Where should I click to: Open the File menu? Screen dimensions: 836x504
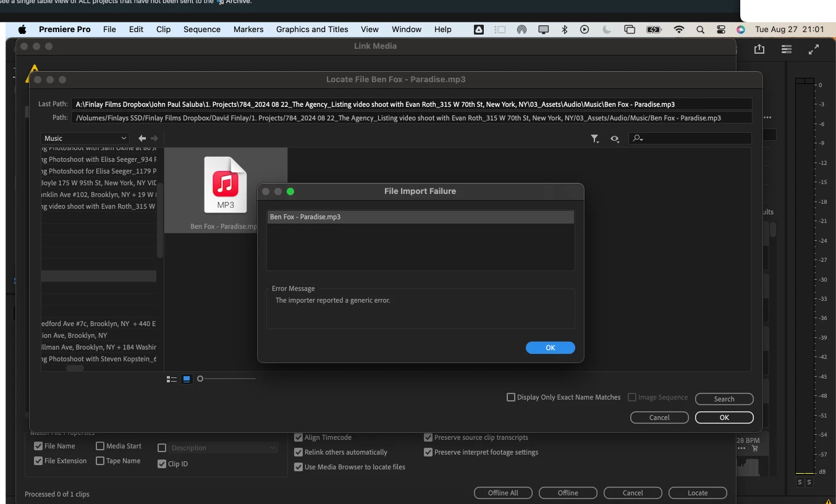(x=109, y=29)
